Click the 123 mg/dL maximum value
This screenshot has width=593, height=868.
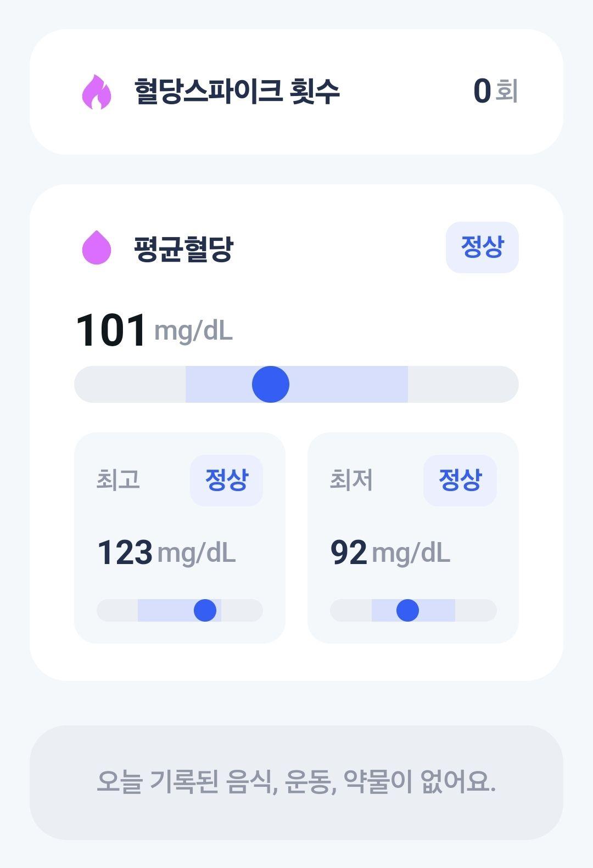pos(166,553)
